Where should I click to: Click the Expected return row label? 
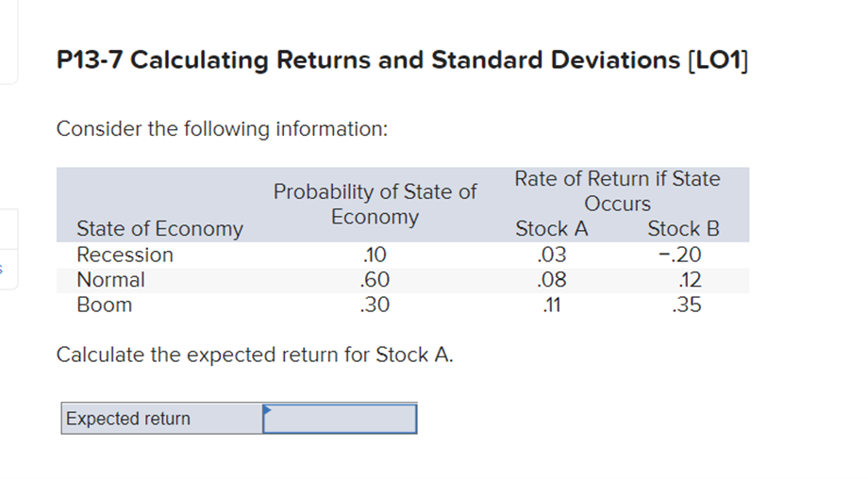tap(128, 419)
